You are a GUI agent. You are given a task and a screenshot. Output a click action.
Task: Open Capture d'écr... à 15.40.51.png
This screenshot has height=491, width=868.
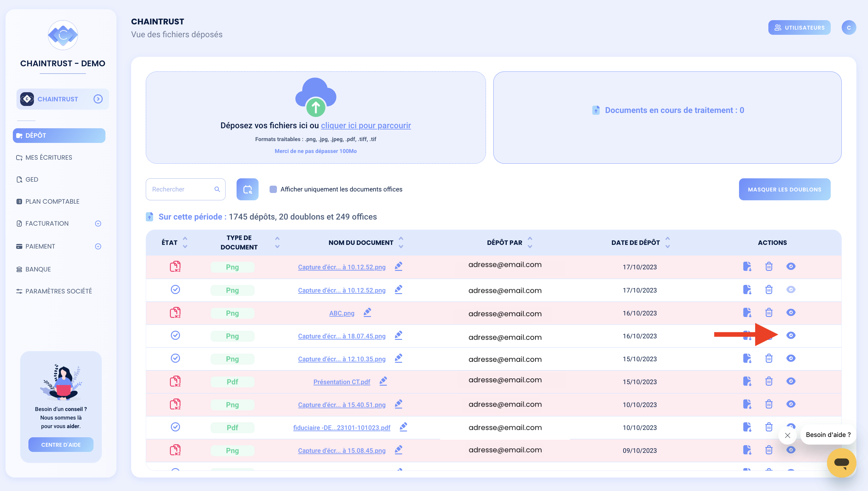point(341,405)
